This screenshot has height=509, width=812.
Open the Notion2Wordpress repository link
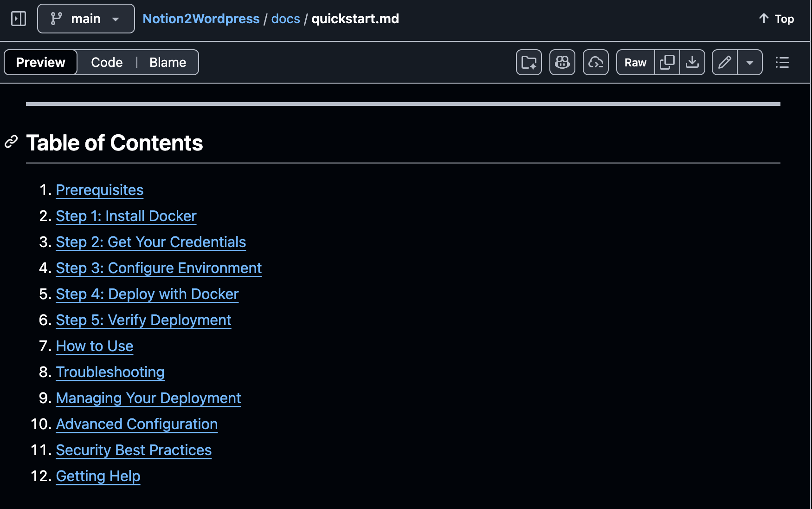201,19
